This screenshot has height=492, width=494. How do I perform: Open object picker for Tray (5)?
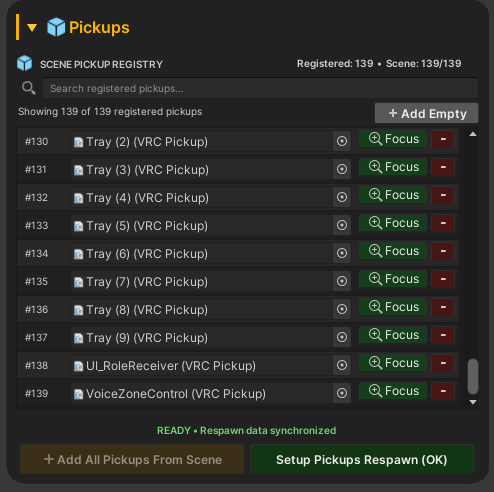coord(342,225)
